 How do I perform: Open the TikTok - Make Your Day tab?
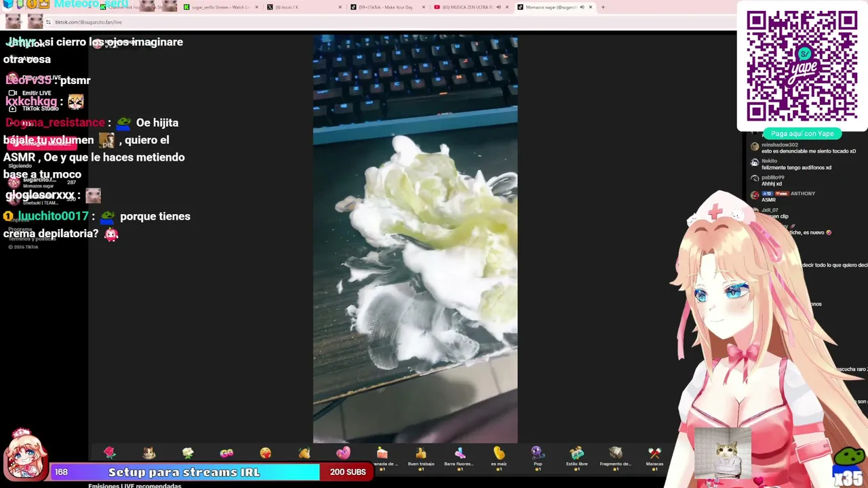pyautogui.click(x=387, y=7)
